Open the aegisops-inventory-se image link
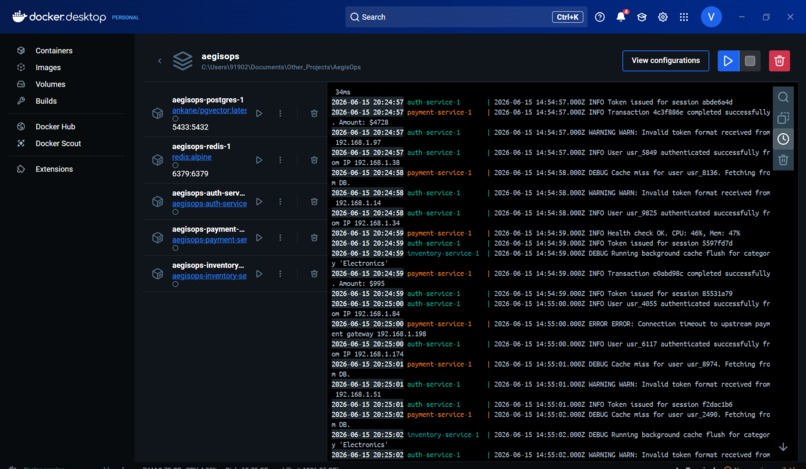Viewport: 806px width, 469px height. [209, 276]
